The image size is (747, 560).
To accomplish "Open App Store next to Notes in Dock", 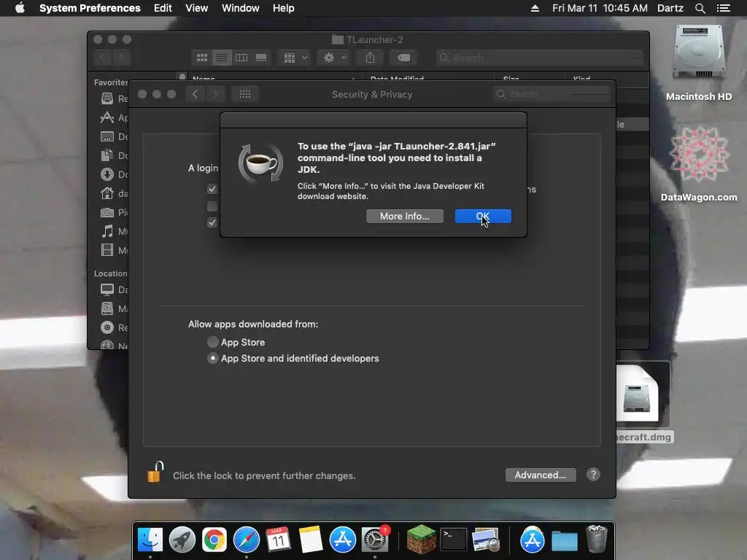I will pos(343,540).
